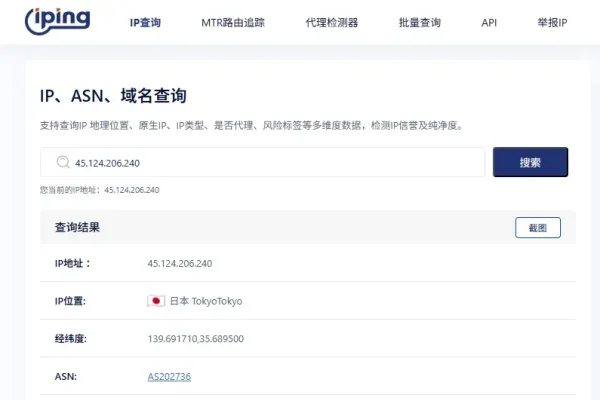This screenshot has height=400, width=600.
Task: Click the 查询结果 header
Action: pyautogui.click(x=77, y=227)
